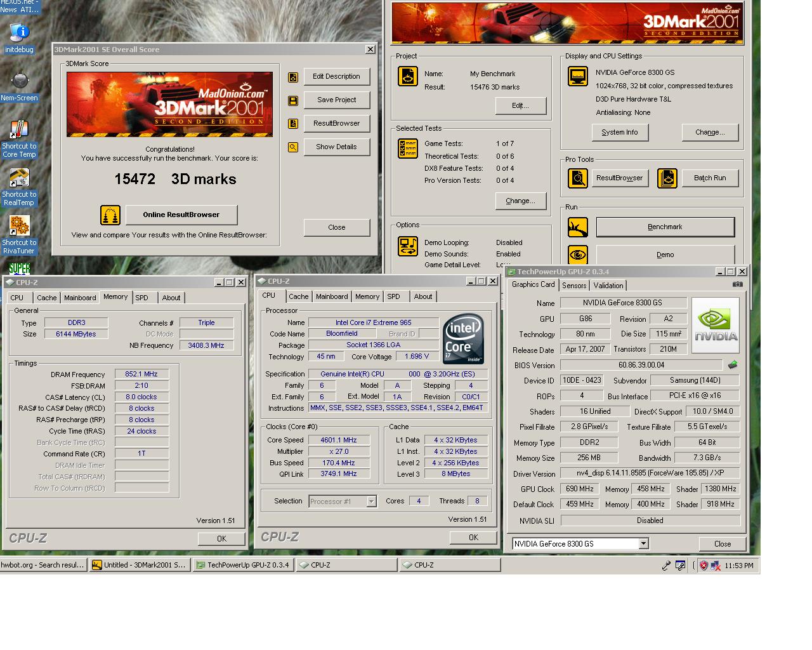812x650 pixels.
Task: Open Shortcut to Core Temp desktop icon
Action: (x=19, y=139)
